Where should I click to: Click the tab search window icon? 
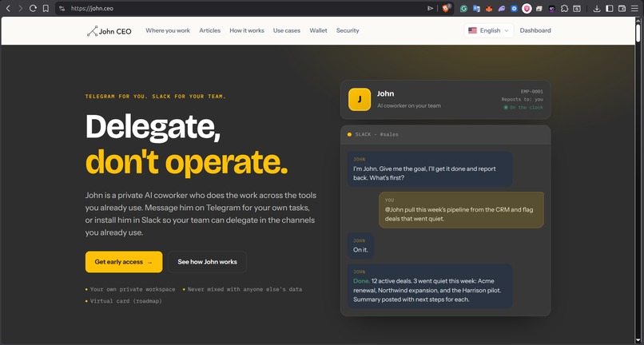[x=577, y=8]
